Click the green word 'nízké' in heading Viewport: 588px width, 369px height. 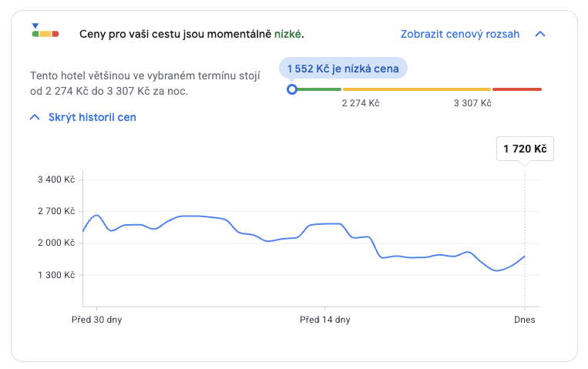click(288, 34)
